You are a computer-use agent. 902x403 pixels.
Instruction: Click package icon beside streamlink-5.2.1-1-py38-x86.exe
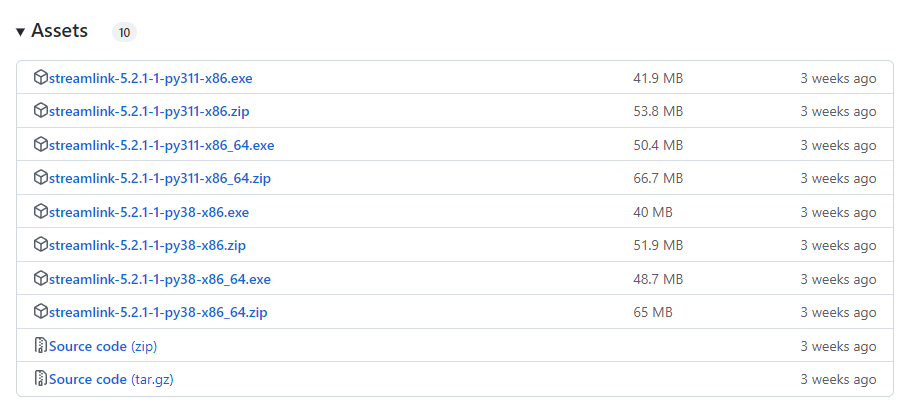(x=41, y=212)
